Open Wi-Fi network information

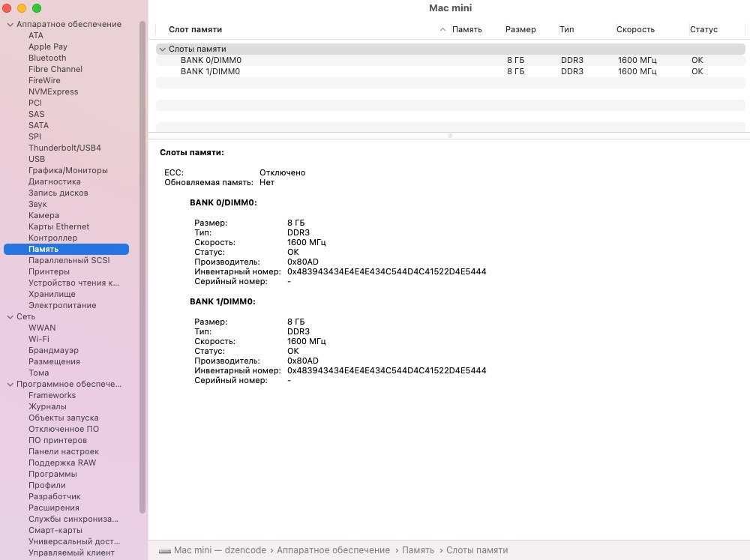39,339
